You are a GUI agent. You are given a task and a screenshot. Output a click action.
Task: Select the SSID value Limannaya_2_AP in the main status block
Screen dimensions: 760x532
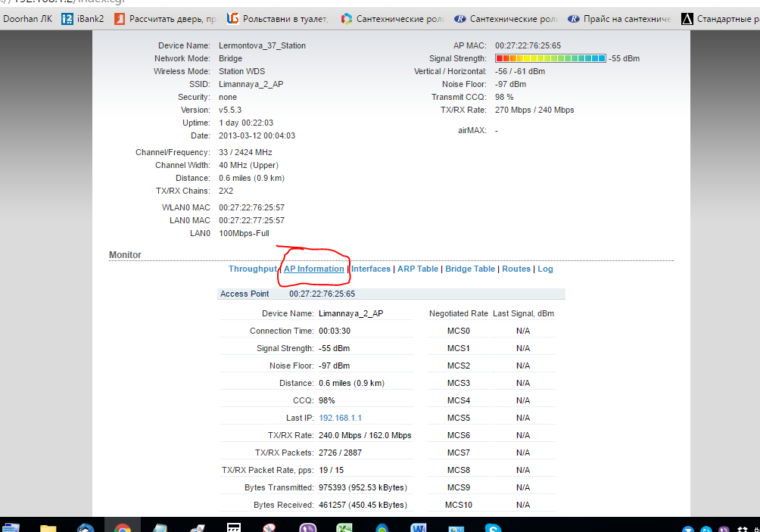(x=251, y=84)
